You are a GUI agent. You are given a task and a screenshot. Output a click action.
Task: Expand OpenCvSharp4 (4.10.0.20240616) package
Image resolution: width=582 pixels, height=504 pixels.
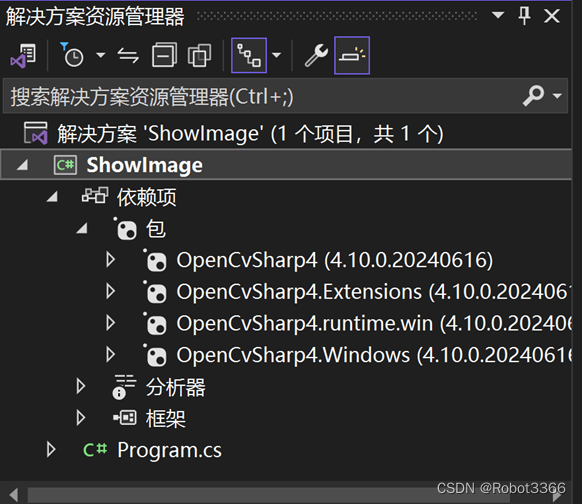(110, 259)
